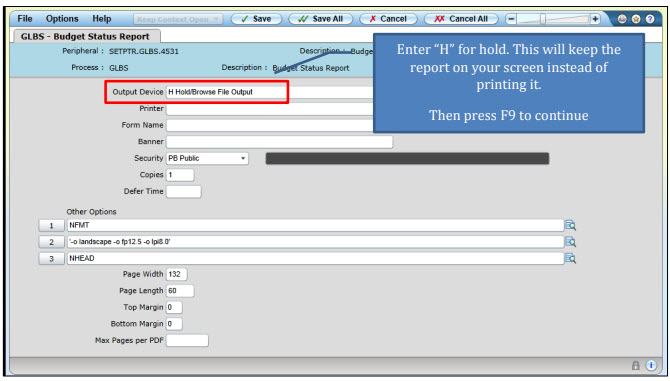Click the Cancel button

point(388,19)
